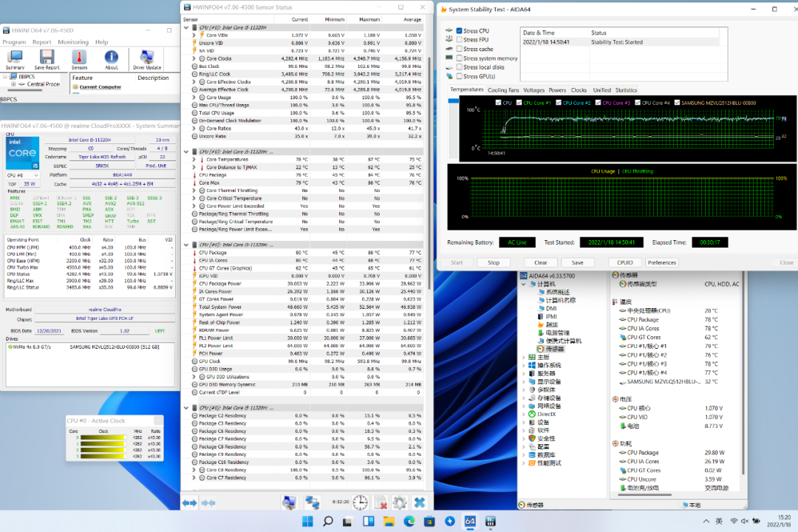Open Driver Update in HWiNFO64 toolbar
Screen dimensions: 798x532
click(146, 60)
